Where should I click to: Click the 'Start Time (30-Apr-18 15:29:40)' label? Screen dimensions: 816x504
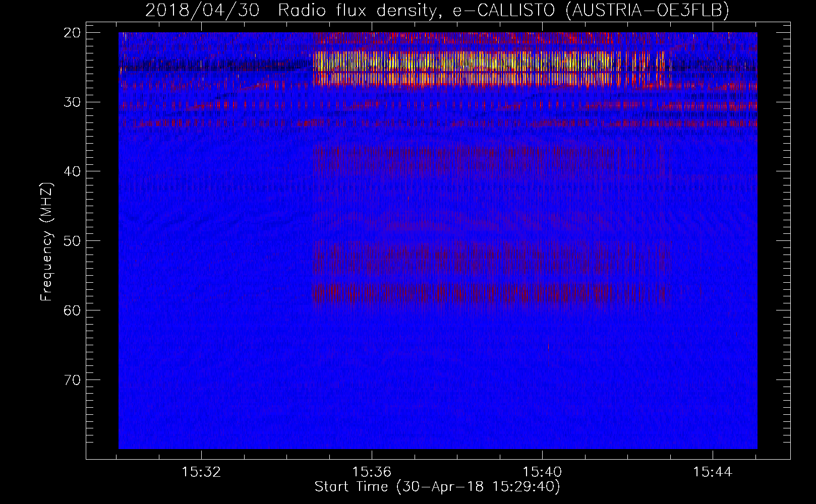(x=437, y=487)
